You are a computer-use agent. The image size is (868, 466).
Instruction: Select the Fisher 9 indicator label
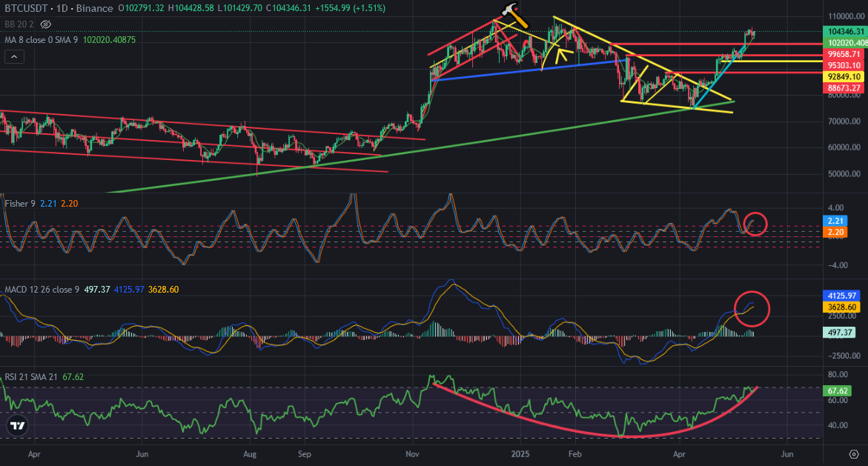point(20,204)
